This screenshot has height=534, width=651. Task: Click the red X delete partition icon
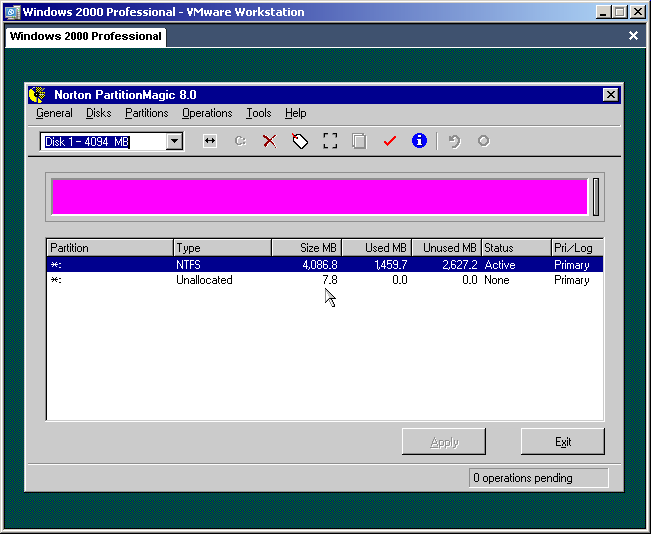(x=270, y=141)
